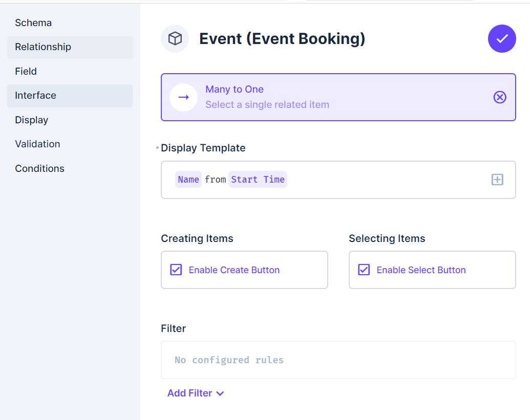Screen dimensions: 530x420
Task: Switch to the Relationship tab
Action: pyautogui.click(x=43, y=47)
